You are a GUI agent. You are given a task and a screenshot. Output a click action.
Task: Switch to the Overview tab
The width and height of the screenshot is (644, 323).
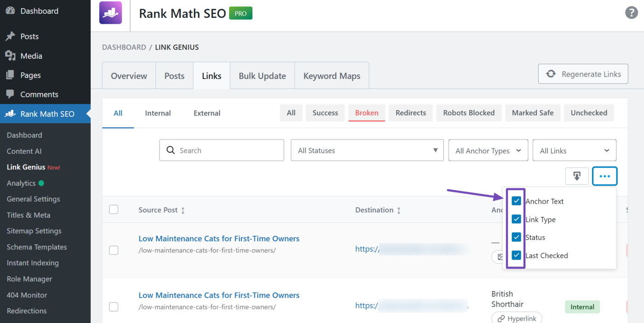(x=129, y=76)
